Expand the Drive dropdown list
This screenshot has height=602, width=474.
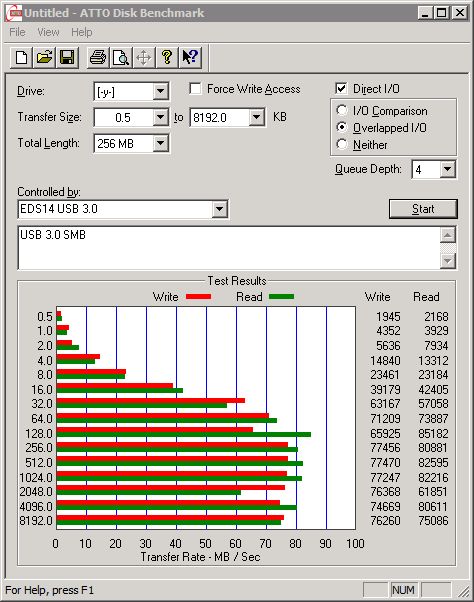click(160, 91)
